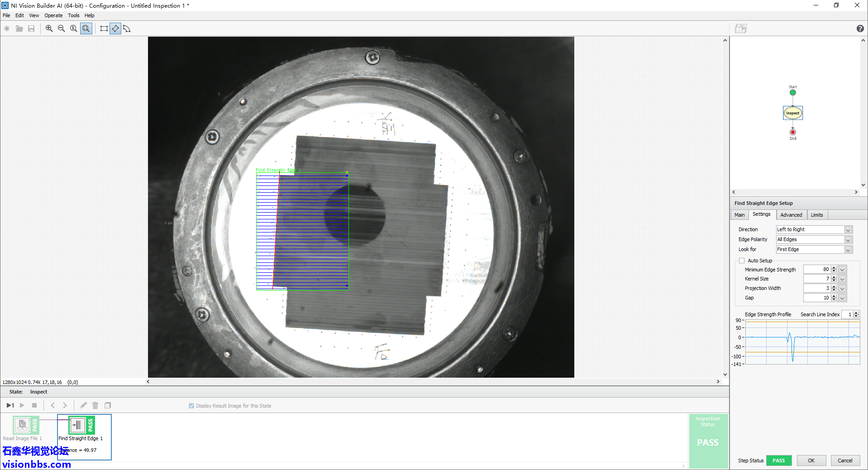
Task: Click the OK button to confirm setup
Action: pyautogui.click(x=811, y=460)
